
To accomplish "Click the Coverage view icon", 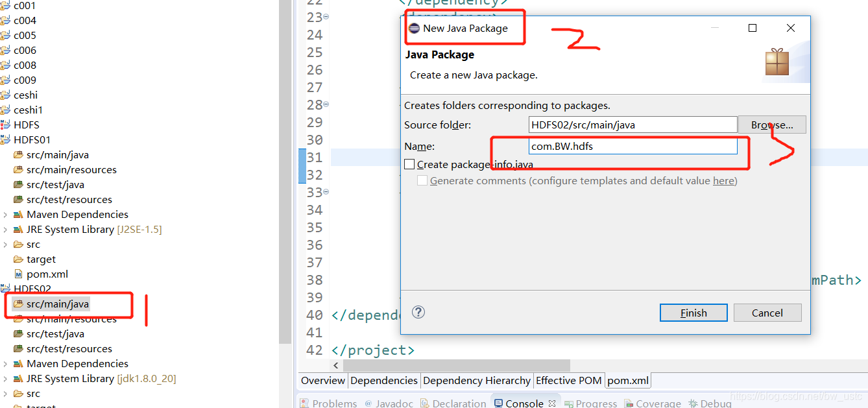I will tap(629, 403).
